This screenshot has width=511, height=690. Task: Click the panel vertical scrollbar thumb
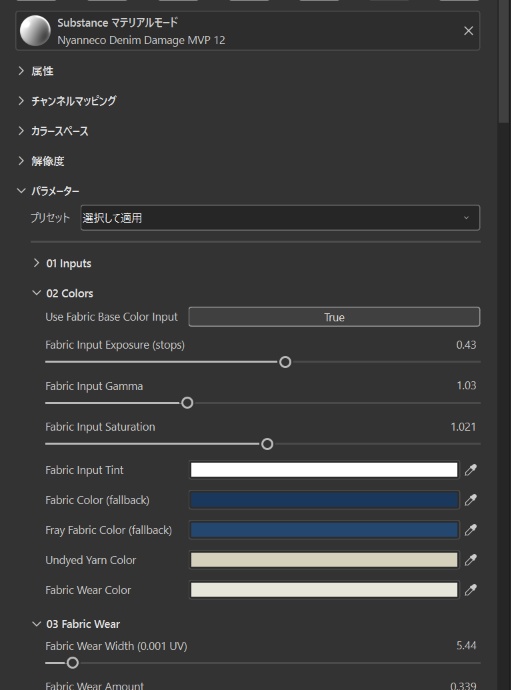point(504,62)
